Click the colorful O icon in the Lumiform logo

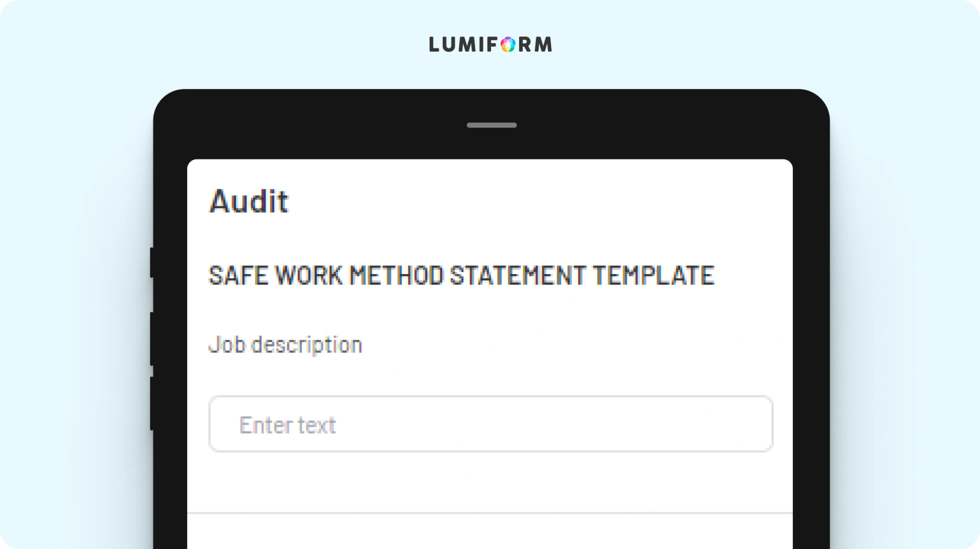pyautogui.click(x=508, y=44)
